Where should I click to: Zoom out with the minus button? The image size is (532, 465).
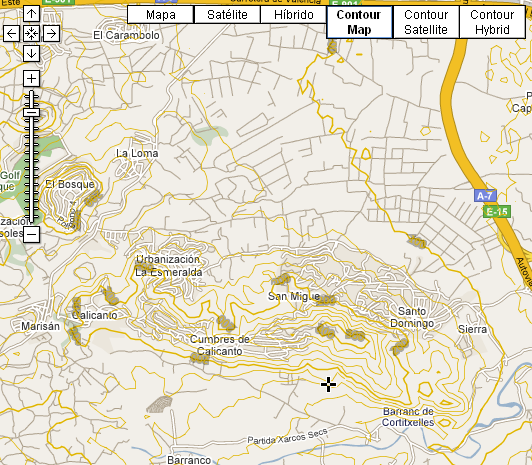(31, 234)
